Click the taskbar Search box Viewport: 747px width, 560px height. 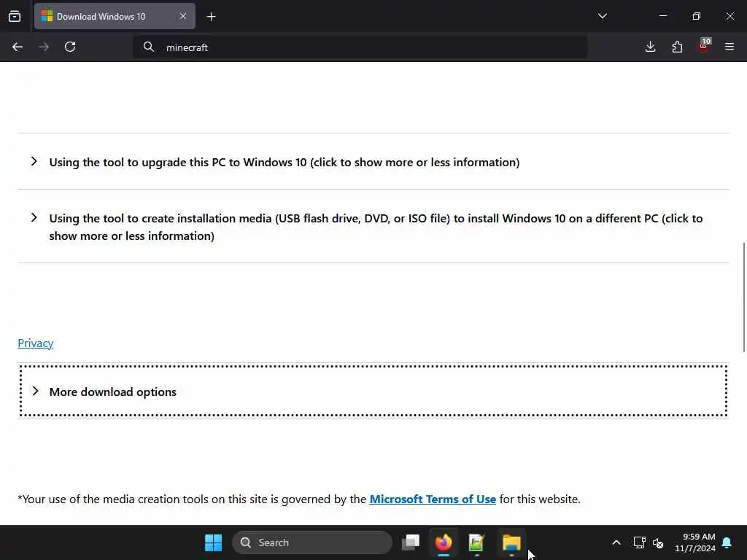[312, 542]
